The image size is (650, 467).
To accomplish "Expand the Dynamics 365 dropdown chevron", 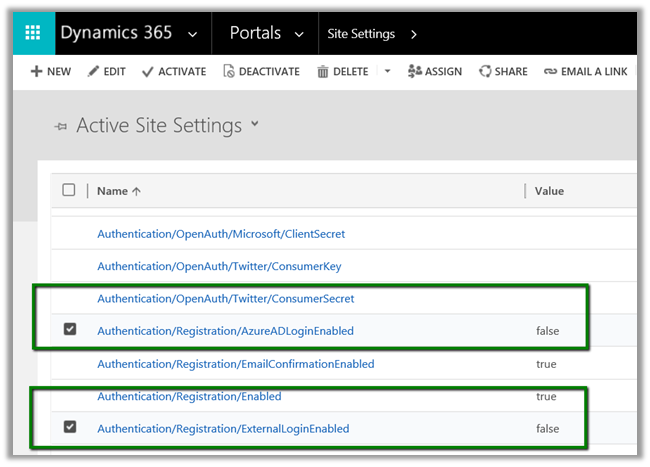I will click(192, 35).
